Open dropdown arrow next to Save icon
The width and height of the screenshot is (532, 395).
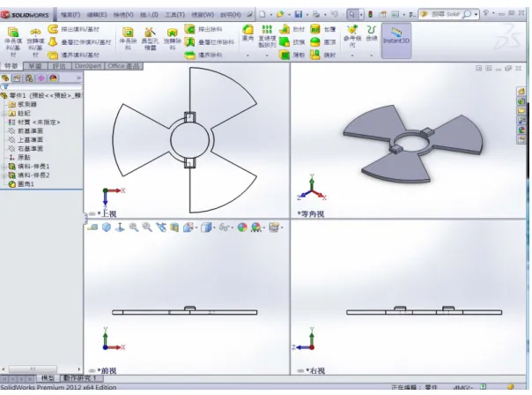307,15
